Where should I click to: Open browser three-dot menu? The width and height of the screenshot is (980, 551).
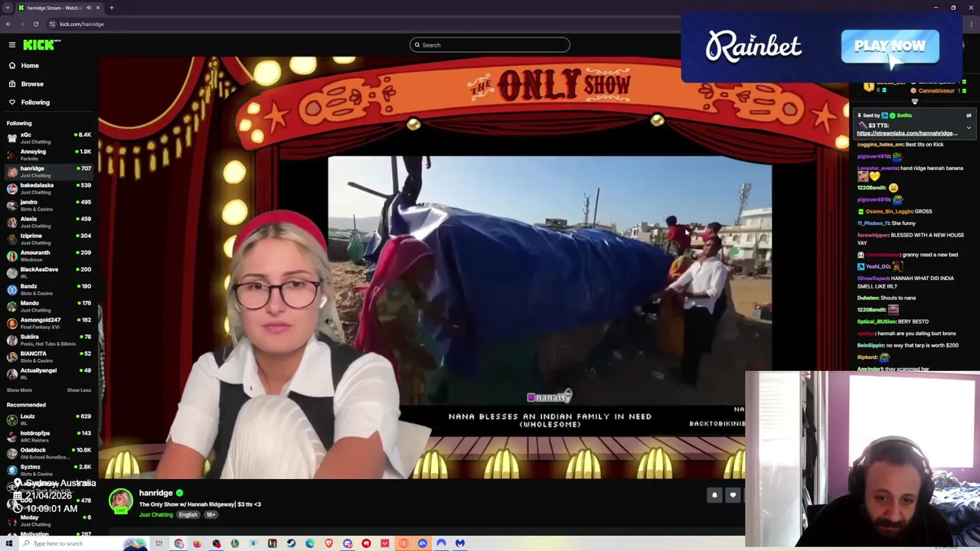[x=972, y=24]
